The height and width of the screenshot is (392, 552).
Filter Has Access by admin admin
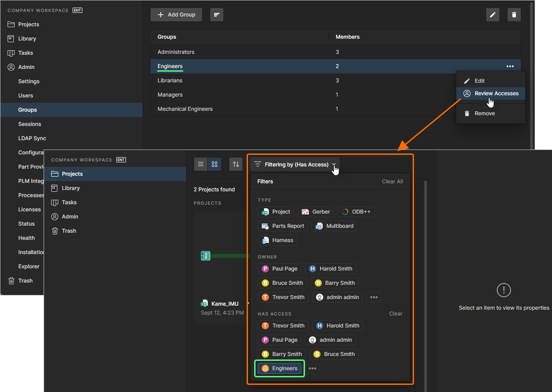click(331, 340)
